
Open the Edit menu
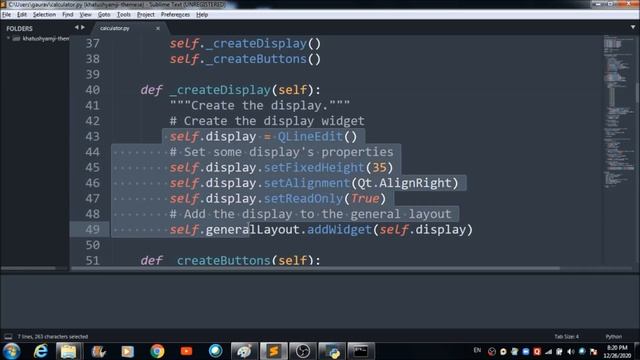coord(22,15)
